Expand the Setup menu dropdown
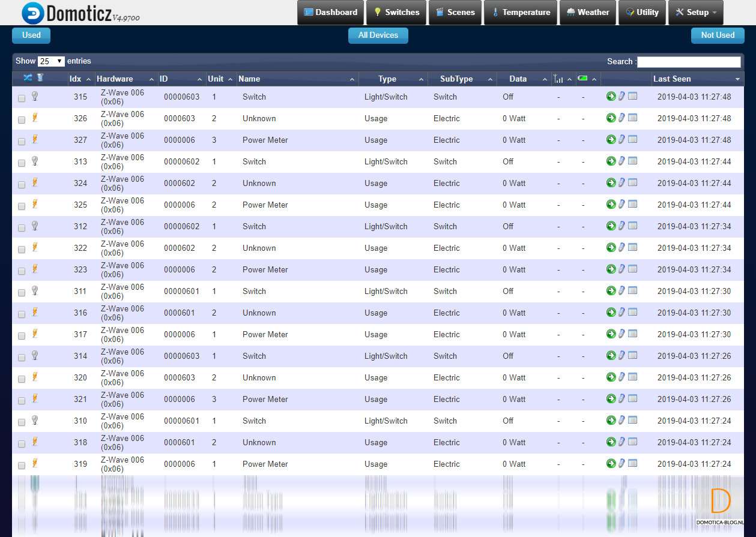This screenshot has width=756, height=537. (x=695, y=12)
